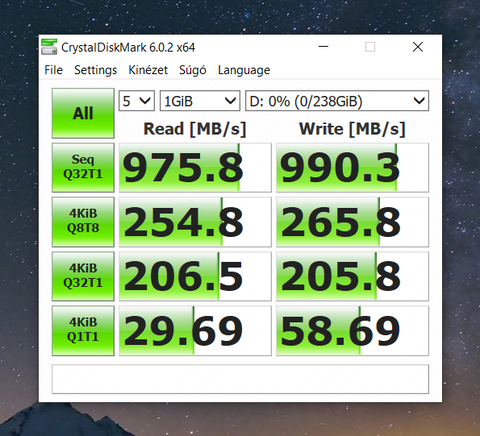Open the drive selector D: 0% dropdown

337,101
